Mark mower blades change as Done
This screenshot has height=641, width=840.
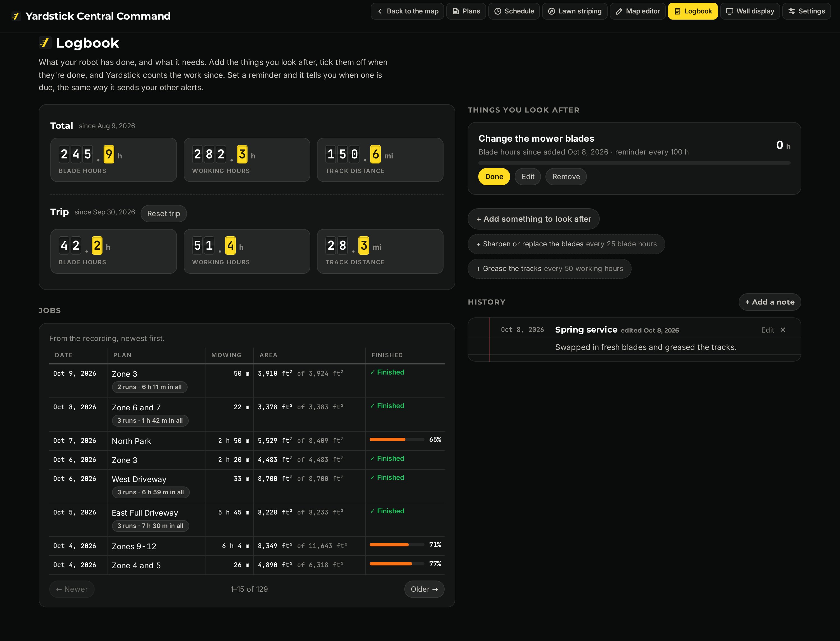tap(494, 177)
